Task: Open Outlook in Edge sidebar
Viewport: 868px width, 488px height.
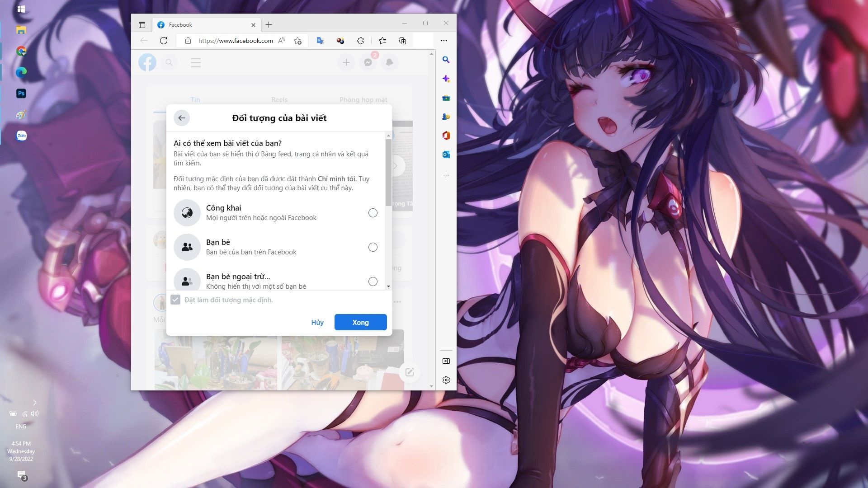Action: click(x=446, y=155)
